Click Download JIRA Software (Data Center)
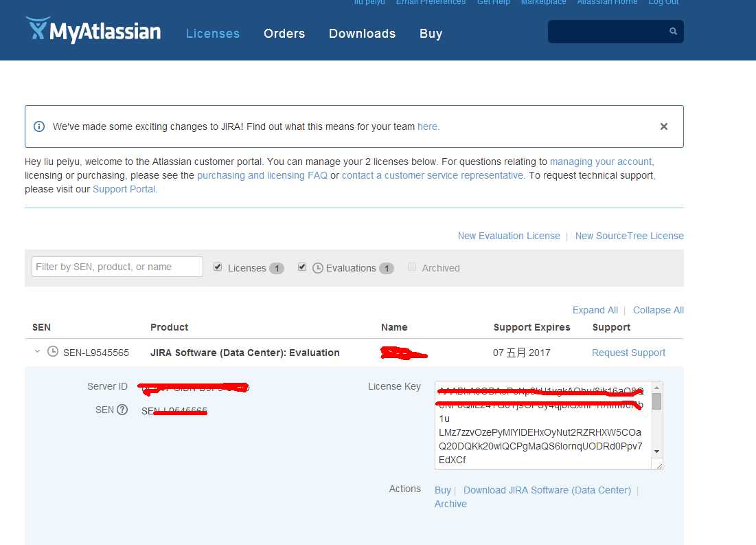Screen dimensions: 756x545 coord(547,491)
